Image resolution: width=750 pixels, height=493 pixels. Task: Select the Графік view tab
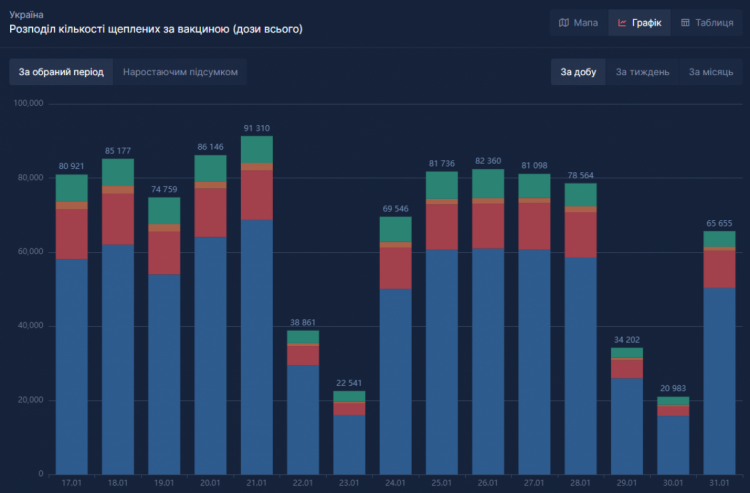click(639, 22)
